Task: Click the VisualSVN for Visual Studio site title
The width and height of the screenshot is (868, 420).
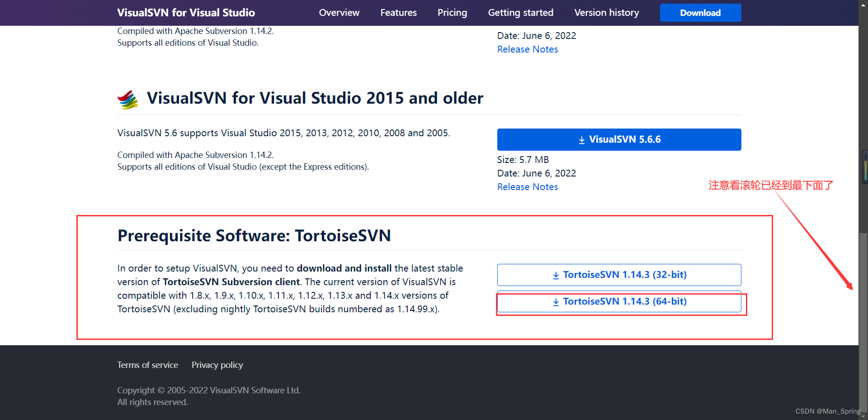Action: [186, 13]
